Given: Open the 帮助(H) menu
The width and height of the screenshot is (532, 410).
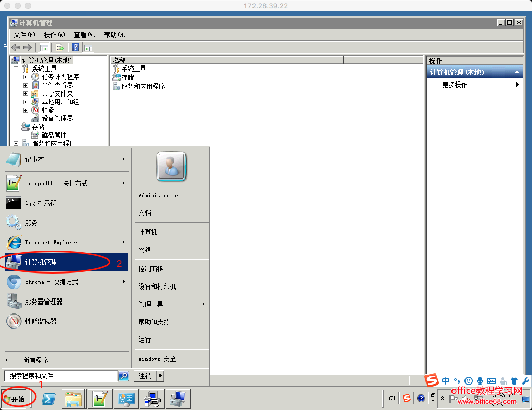Looking at the screenshot, I should 115,35.
